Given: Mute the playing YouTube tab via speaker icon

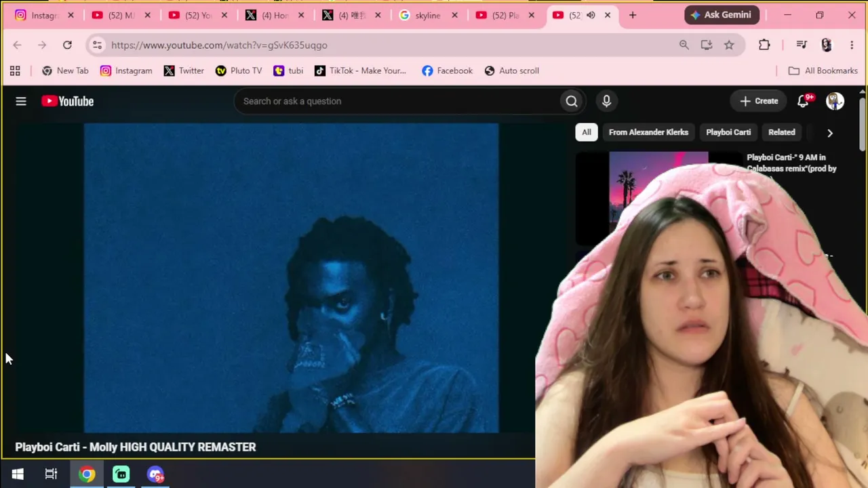Looking at the screenshot, I should point(591,15).
